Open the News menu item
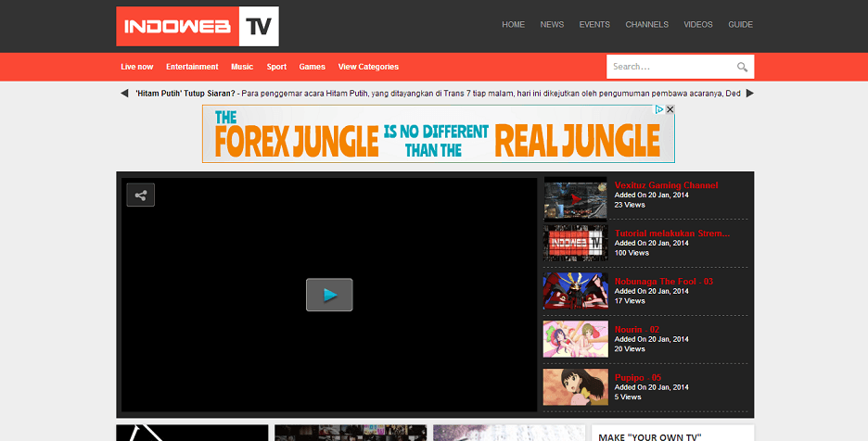 (552, 24)
